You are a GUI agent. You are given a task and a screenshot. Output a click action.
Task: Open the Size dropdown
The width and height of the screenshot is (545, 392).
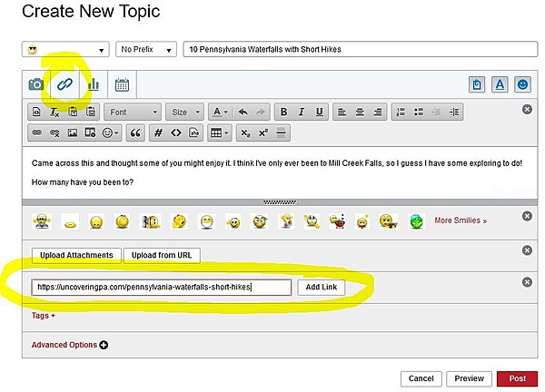(184, 113)
